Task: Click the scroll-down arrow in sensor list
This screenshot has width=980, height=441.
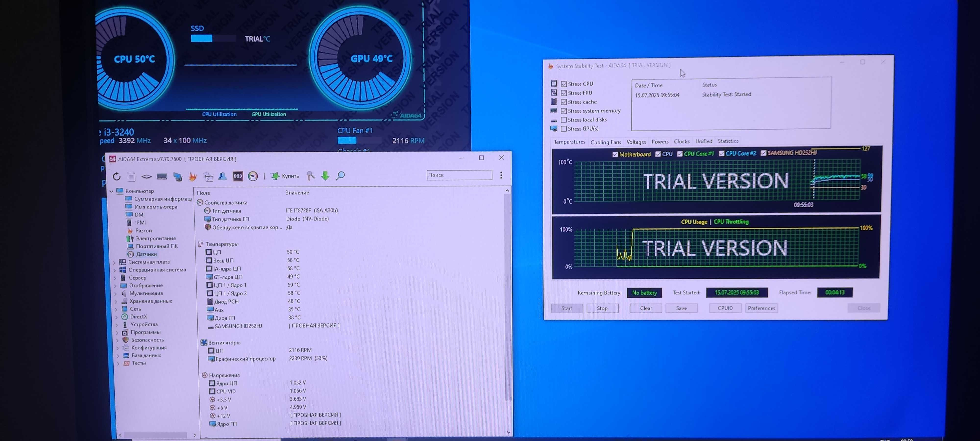Action: pos(509,432)
